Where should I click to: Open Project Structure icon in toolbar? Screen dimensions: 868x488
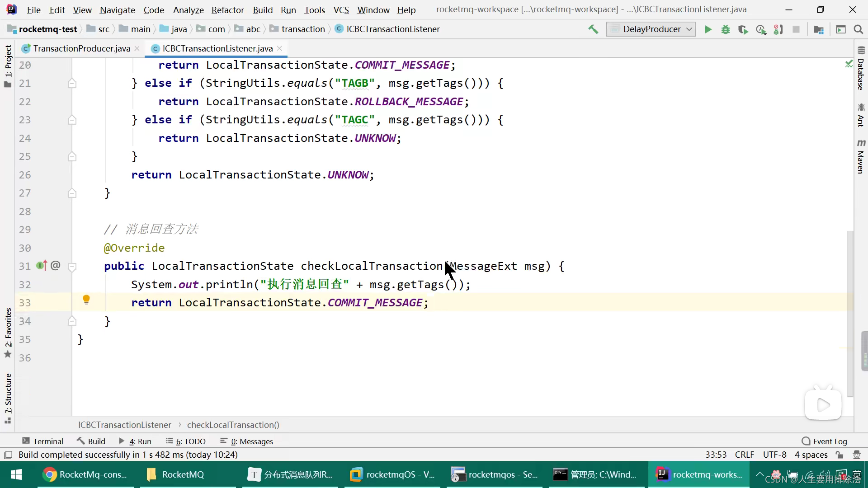[x=818, y=29]
